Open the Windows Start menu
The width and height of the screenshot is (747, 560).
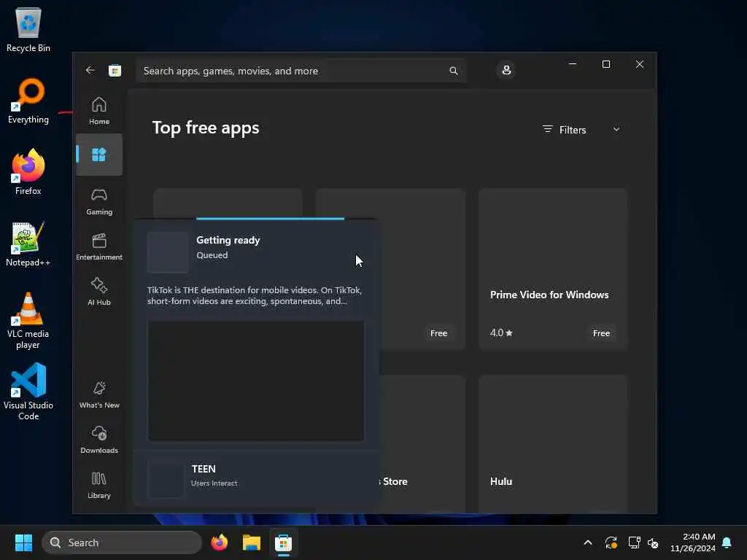(23, 542)
